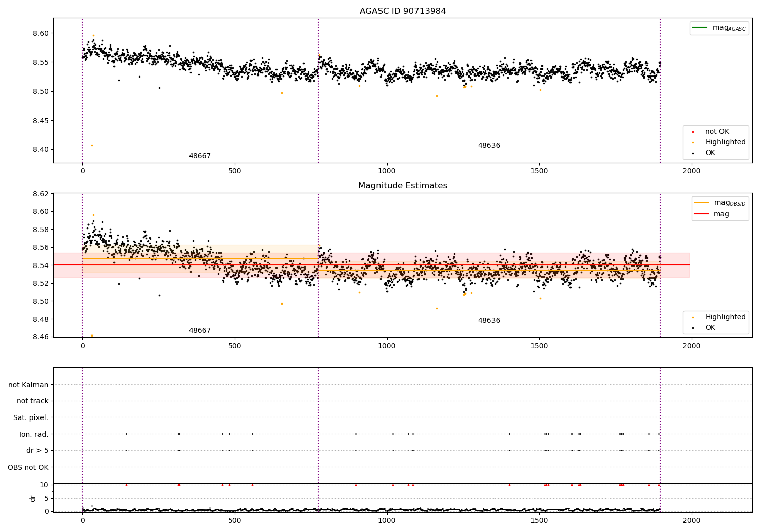760x532 pixels.
Task: Click the 1000 x-tick under Magnitude Estimates plot
Action: [x=387, y=346]
